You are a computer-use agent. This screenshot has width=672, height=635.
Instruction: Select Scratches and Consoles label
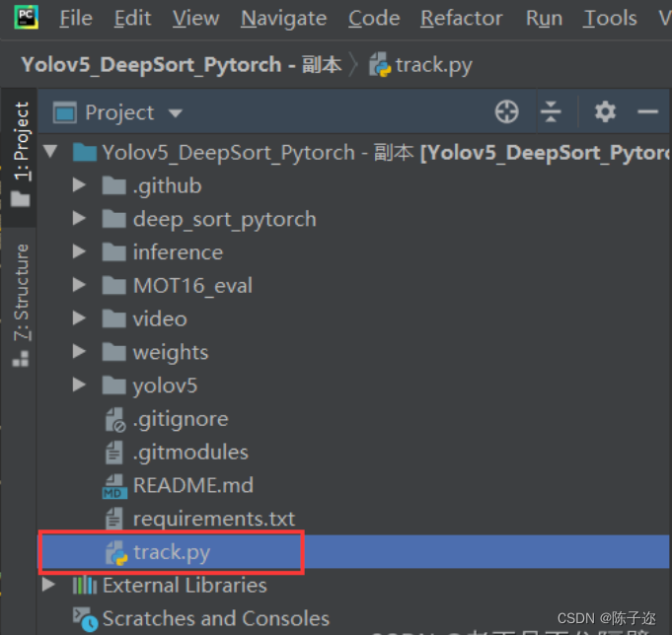click(x=216, y=618)
